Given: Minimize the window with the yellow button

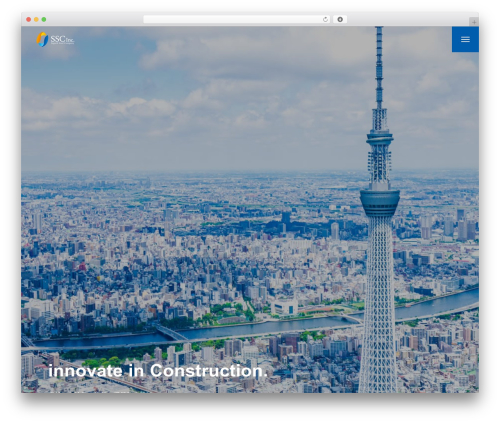Looking at the screenshot, I should coord(36,19).
